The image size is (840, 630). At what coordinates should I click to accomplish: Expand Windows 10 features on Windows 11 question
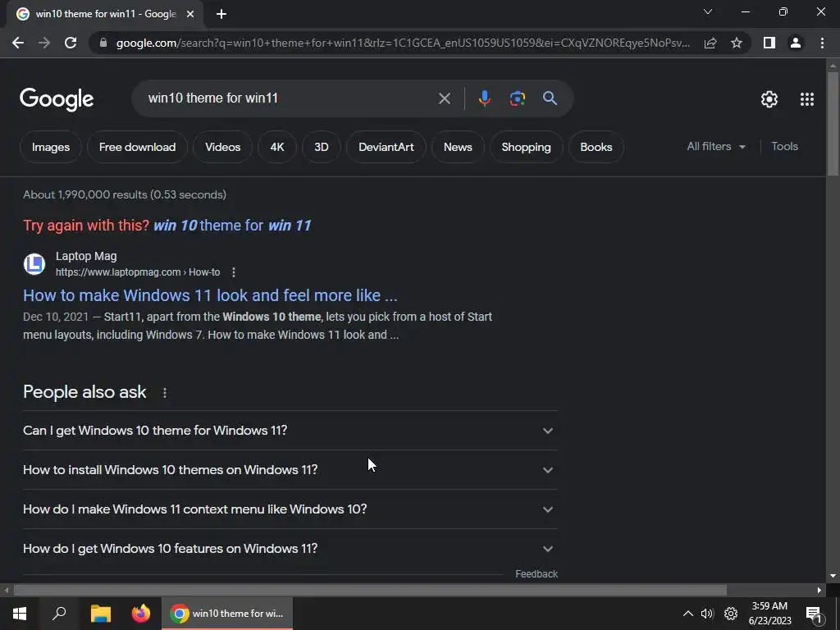coord(290,549)
